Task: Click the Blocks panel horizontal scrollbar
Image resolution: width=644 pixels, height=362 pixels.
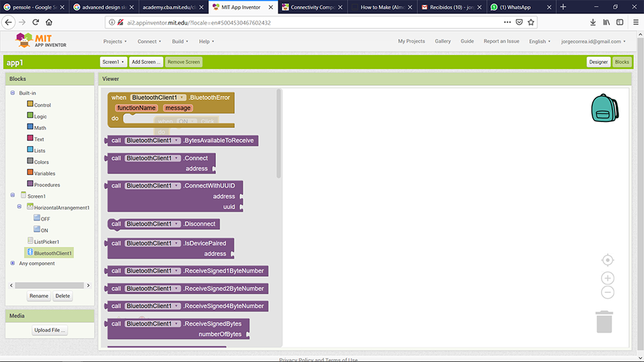Action: tap(49, 286)
